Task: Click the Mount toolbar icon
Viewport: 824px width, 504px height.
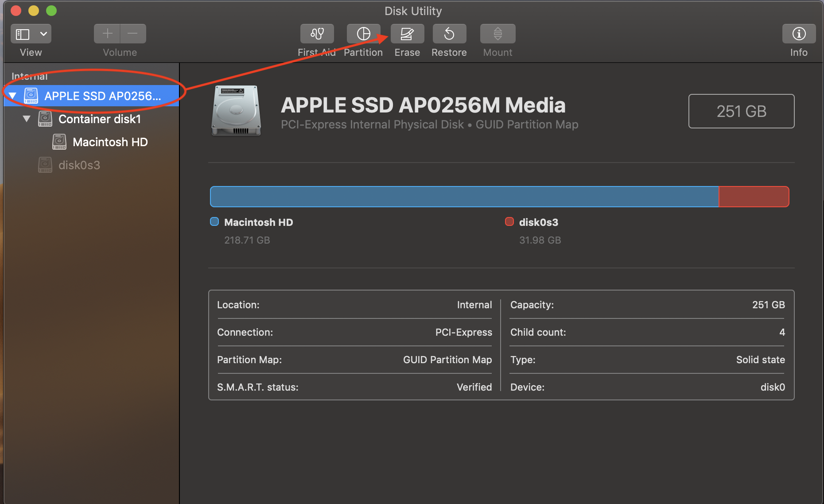Action: pos(498,34)
